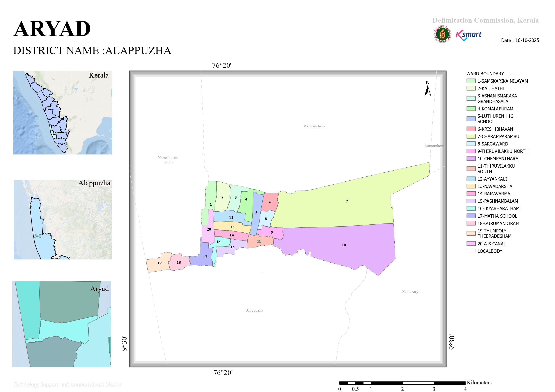
Task: Click legend swatch for 20-A S CANAL
Action: point(471,244)
